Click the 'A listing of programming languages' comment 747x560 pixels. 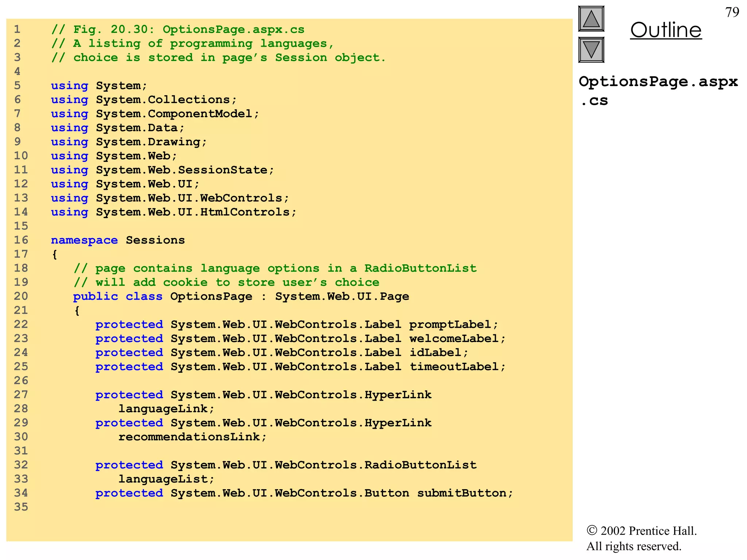click(192, 44)
